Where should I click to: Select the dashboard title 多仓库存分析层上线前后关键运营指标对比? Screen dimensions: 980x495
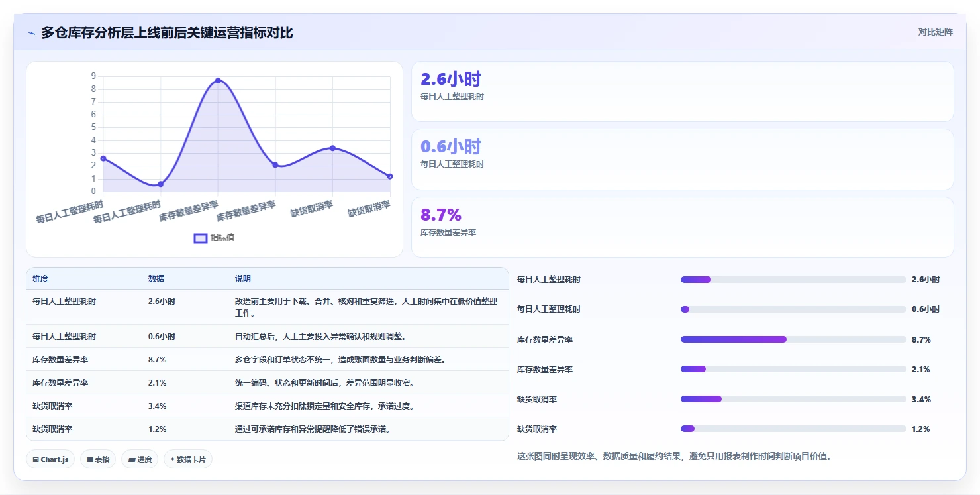tap(167, 32)
